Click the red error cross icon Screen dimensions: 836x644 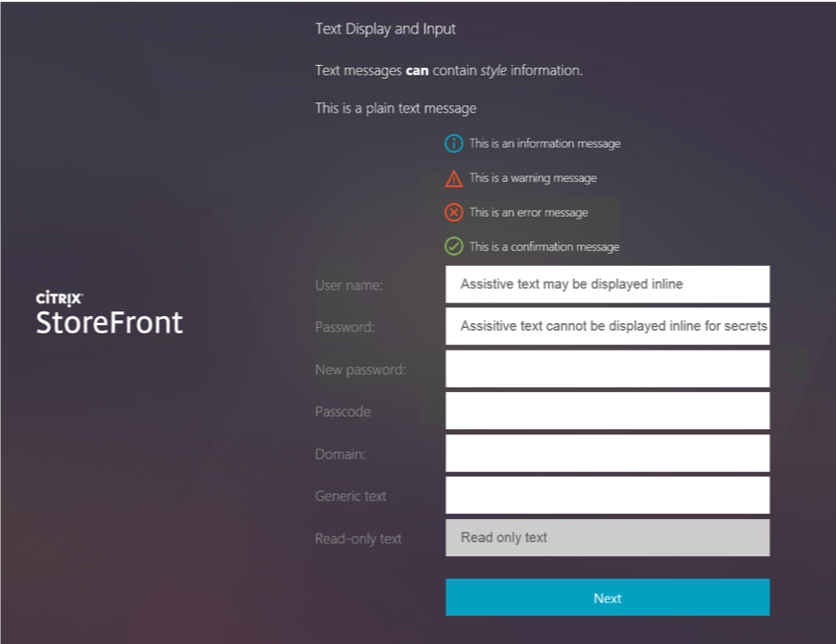tap(454, 213)
